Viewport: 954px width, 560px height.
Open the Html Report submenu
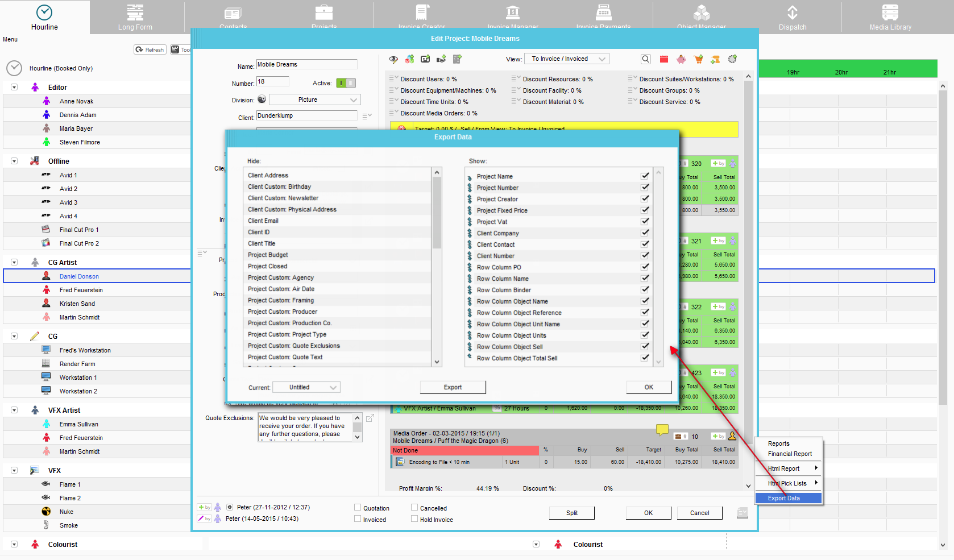787,468
